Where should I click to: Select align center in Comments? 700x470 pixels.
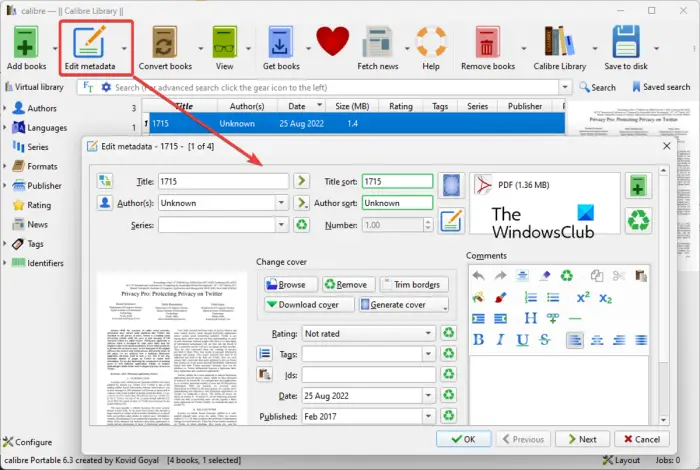[x=597, y=340]
